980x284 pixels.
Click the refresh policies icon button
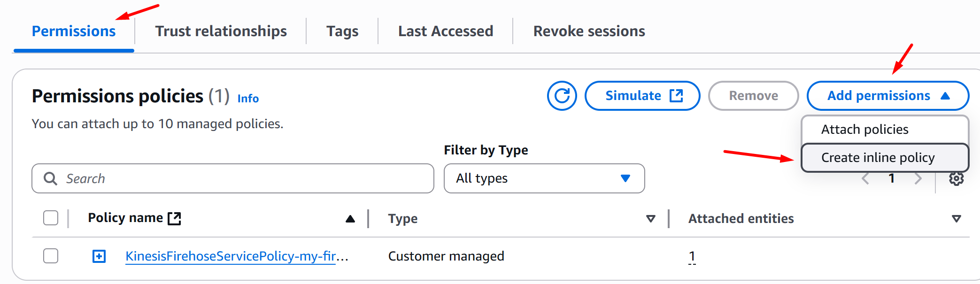coord(562,96)
